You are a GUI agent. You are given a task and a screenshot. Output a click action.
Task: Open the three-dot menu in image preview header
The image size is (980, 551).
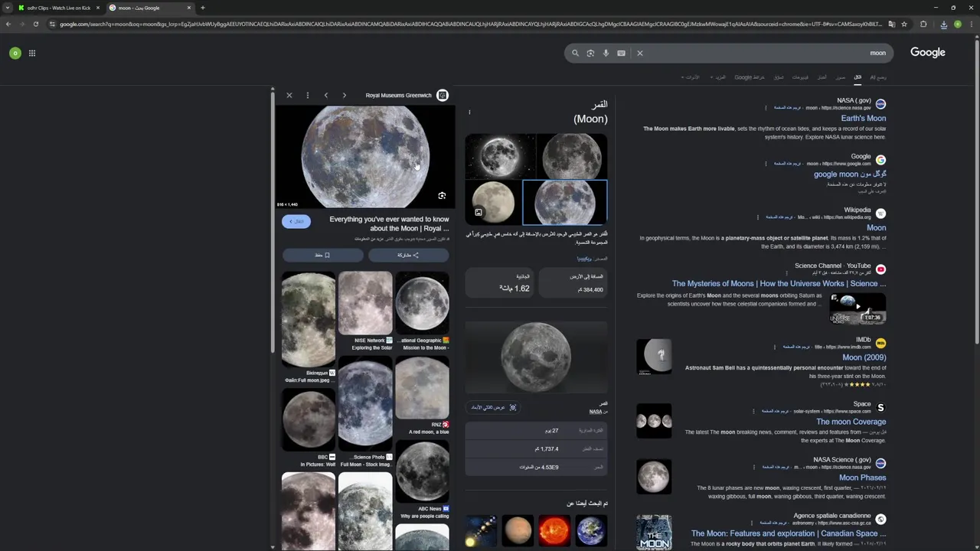[307, 96]
